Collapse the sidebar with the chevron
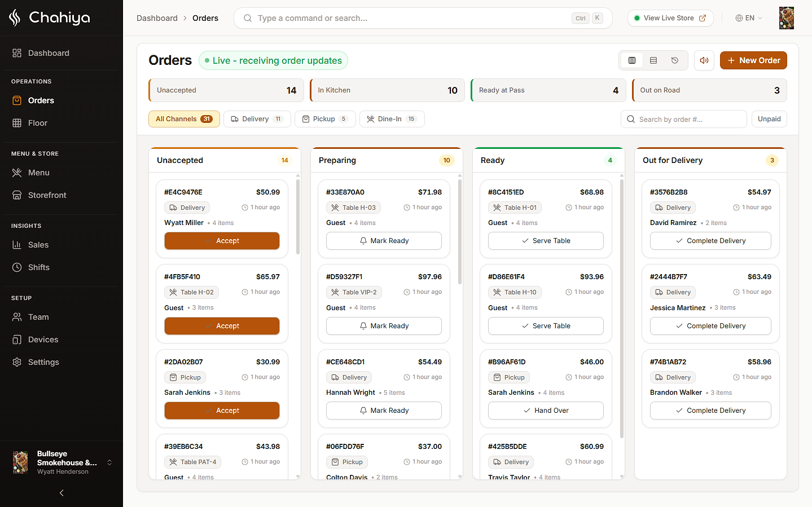The image size is (812, 507). pyautogui.click(x=62, y=493)
